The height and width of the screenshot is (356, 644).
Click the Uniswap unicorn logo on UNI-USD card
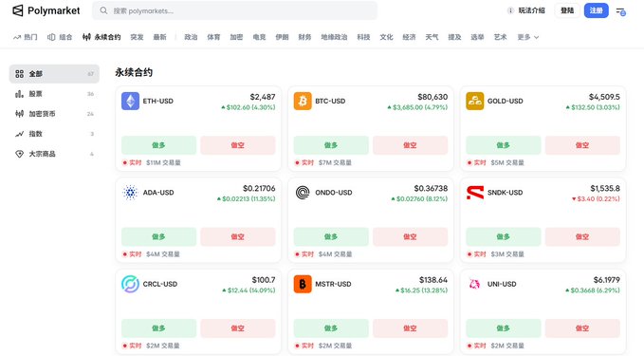point(475,284)
